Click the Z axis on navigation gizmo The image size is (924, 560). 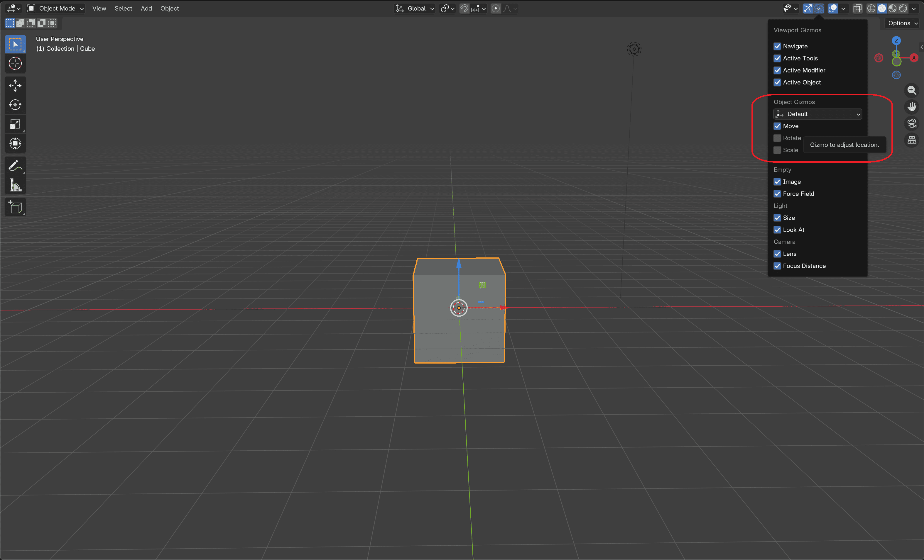pyautogui.click(x=896, y=40)
